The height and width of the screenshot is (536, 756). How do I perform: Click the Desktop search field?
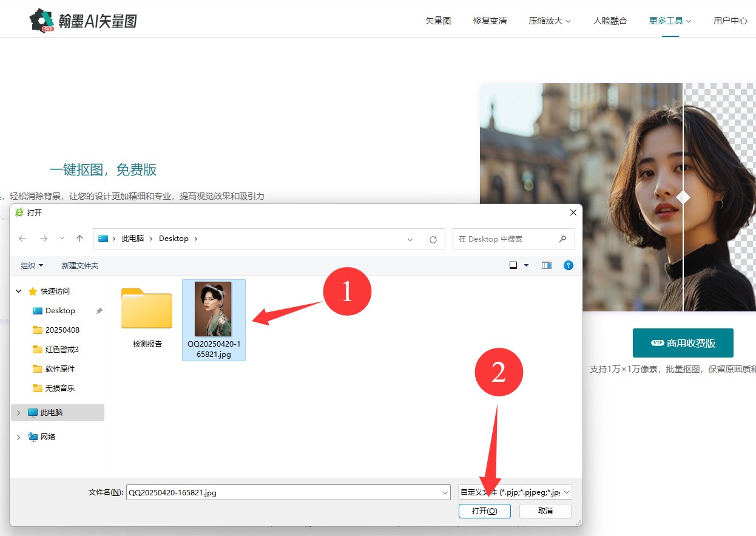pyautogui.click(x=507, y=239)
